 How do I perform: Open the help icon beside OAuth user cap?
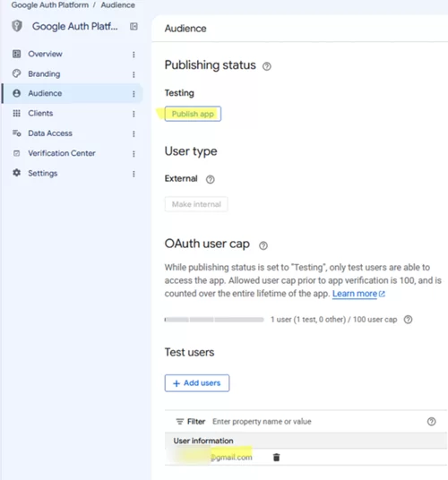coord(263,245)
